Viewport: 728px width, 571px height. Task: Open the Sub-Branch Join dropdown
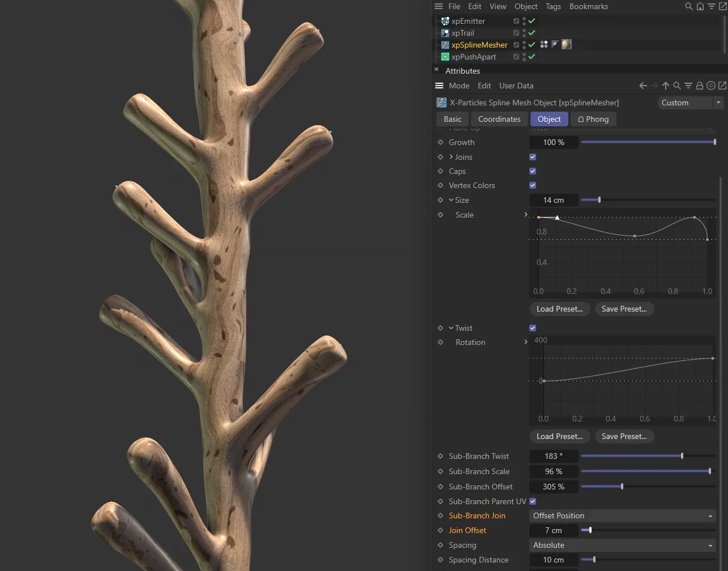point(622,515)
